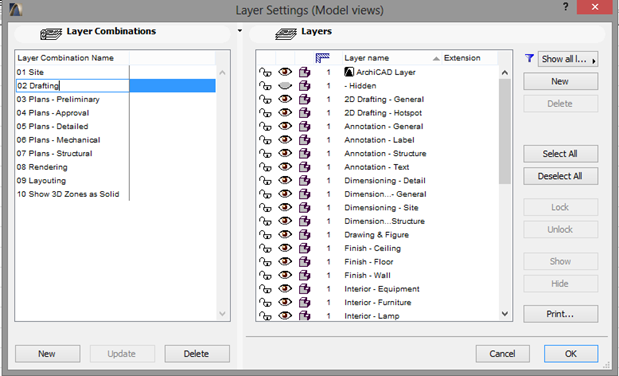This screenshot has height=376, width=619.
Task: Select the Interior - Furniture layer name
Action: tap(378, 303)
